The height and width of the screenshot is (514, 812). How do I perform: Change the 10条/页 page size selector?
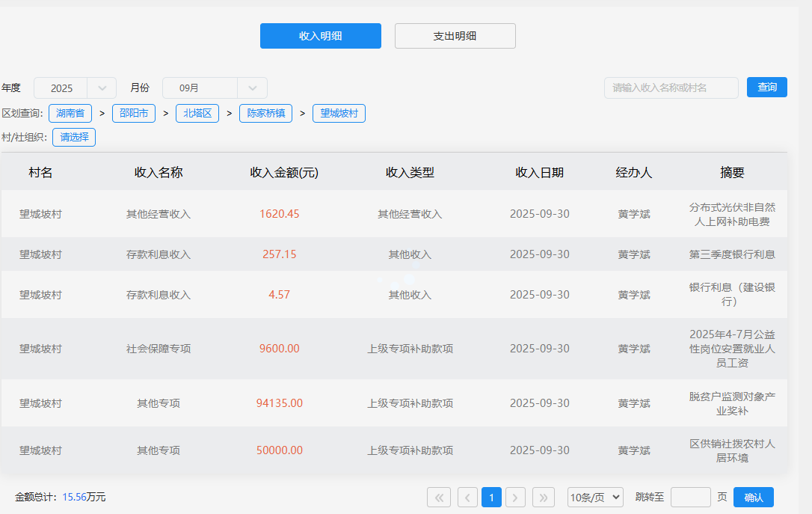[595, 498]
